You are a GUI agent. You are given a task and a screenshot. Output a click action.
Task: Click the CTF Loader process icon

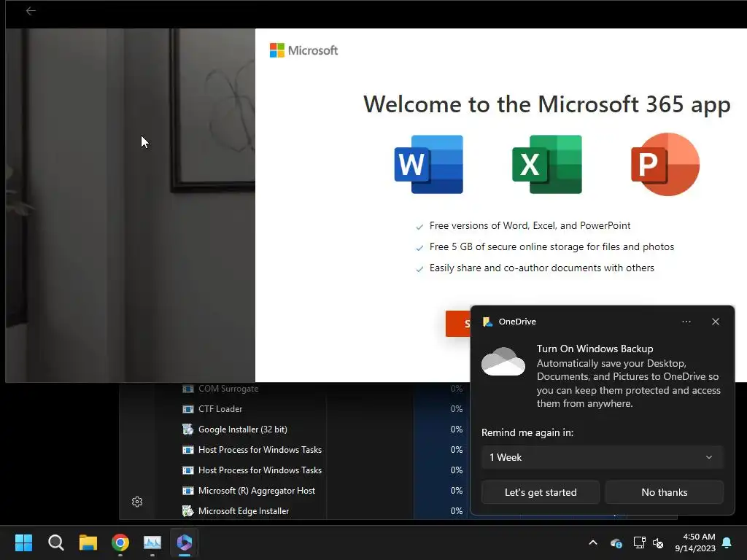(187, 409)
